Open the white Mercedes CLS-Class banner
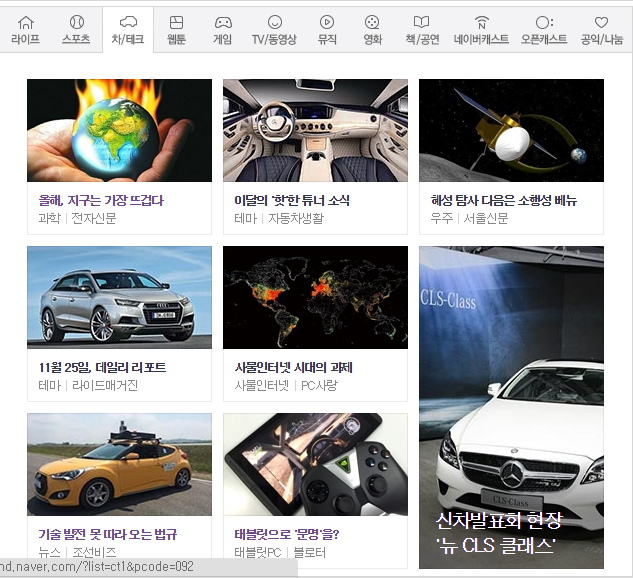The height and width of the screenshot is (578, 633). (511, 407)
